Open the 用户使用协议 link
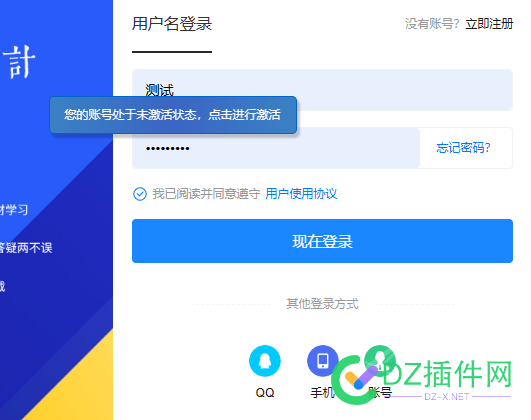The height and width of the screenshot is (420, 531). point(301,194)
